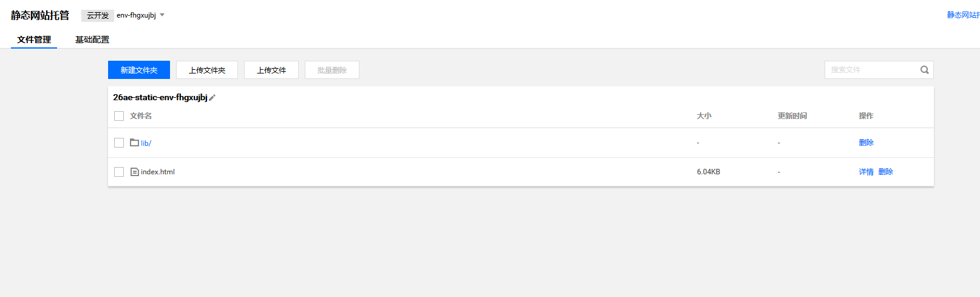Select the 文件管理 tab
980x297 pixels.
[34, 39]
